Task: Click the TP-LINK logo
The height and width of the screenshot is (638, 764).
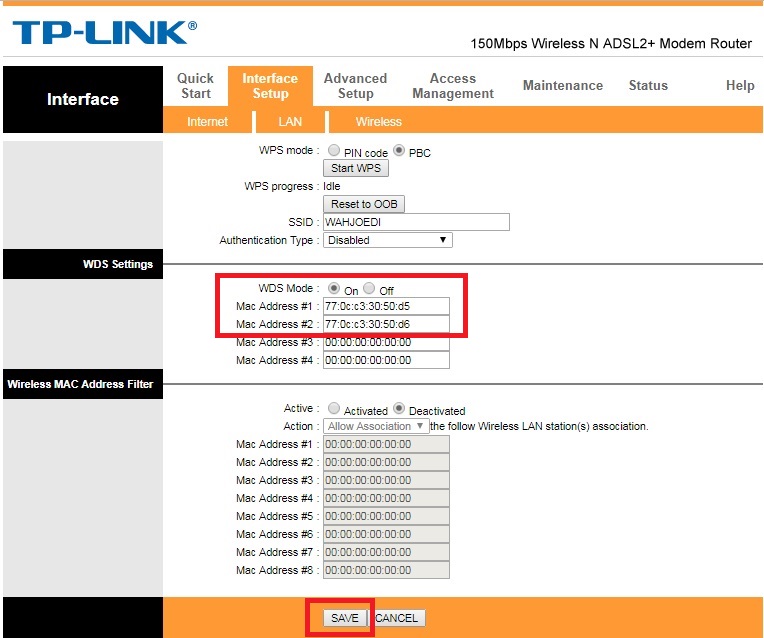Action: point(104,32)
